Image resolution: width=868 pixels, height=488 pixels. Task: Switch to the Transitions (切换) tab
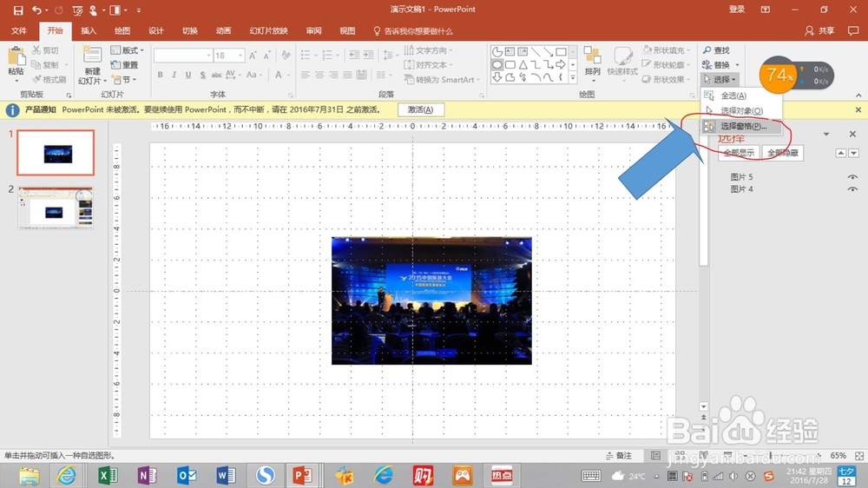click(190, 31)
